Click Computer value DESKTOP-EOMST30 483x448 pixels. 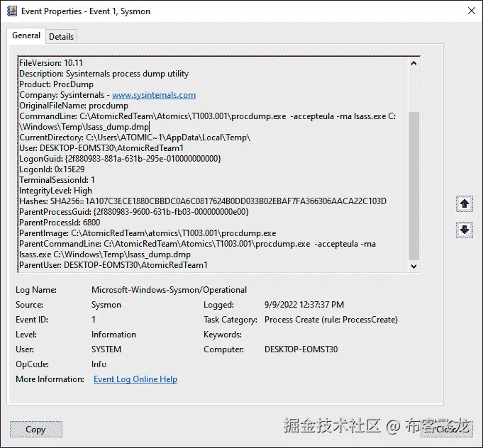(301, 349)
